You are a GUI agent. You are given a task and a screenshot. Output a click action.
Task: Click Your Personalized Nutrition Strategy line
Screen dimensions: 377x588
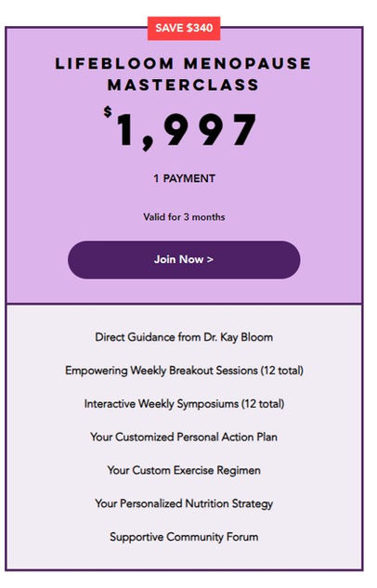[x=184, y=503]
